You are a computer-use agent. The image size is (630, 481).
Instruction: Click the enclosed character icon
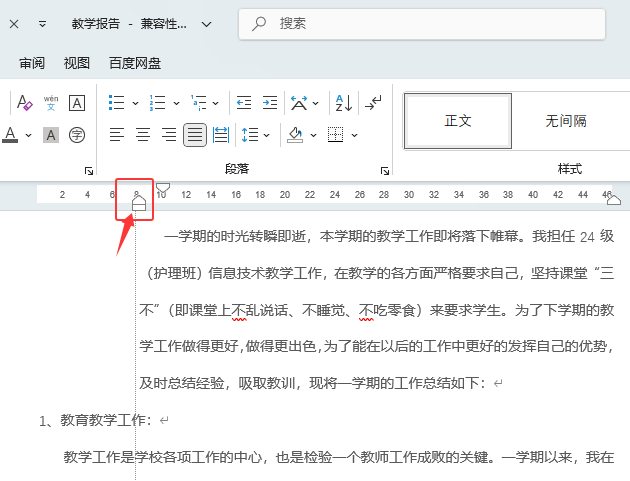coord(77,135)
